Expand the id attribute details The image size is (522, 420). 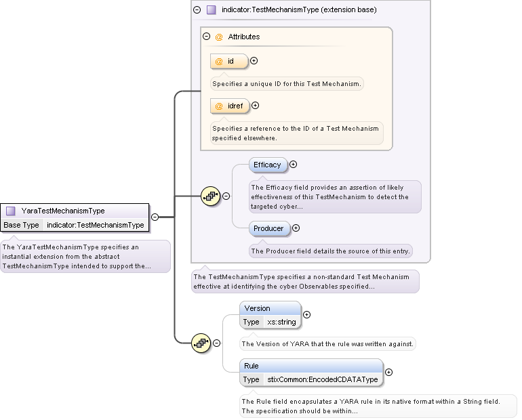coord(254,61)
